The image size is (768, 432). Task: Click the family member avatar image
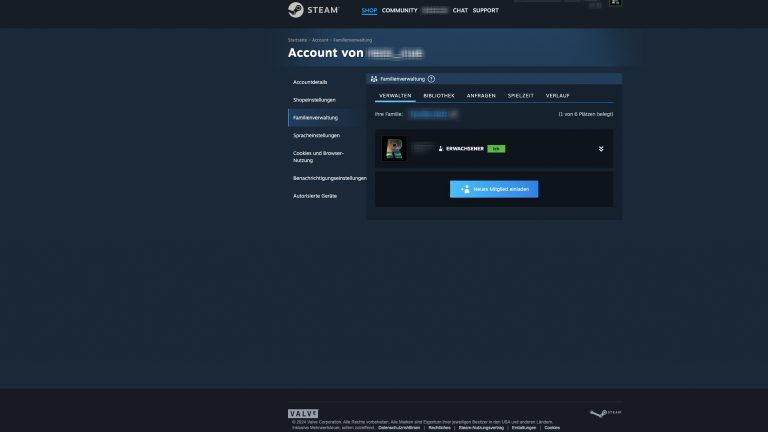pyautogui.click(x=394, y=148)
